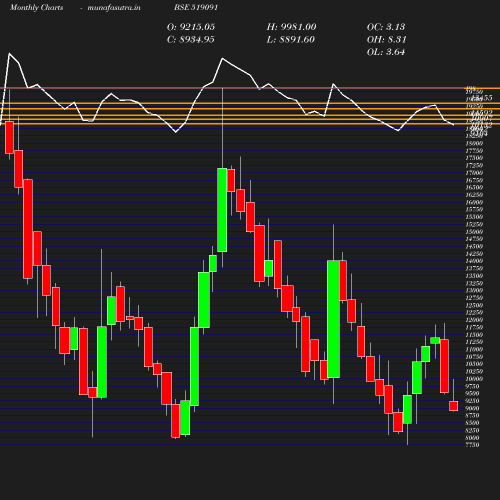The height and width of the screenshot is (500, 500).
Task: Click the 11000 price axis label
Action: click(474, 350)
